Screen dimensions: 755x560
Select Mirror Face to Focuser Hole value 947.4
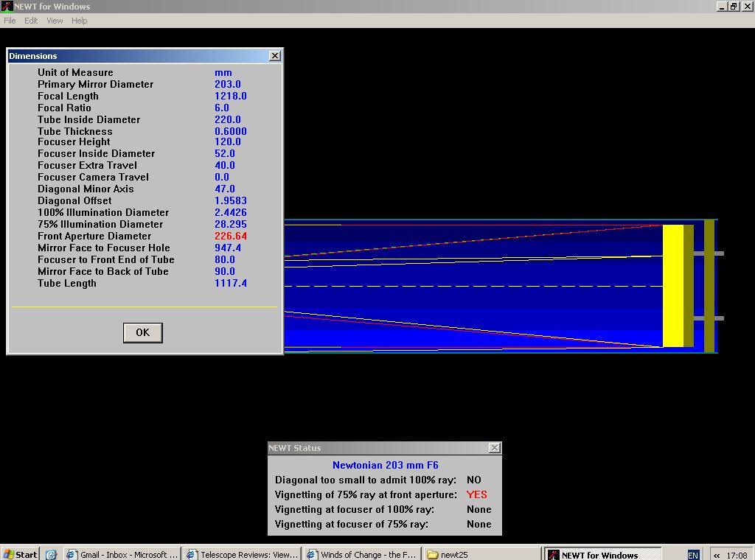tap(228, 248)
